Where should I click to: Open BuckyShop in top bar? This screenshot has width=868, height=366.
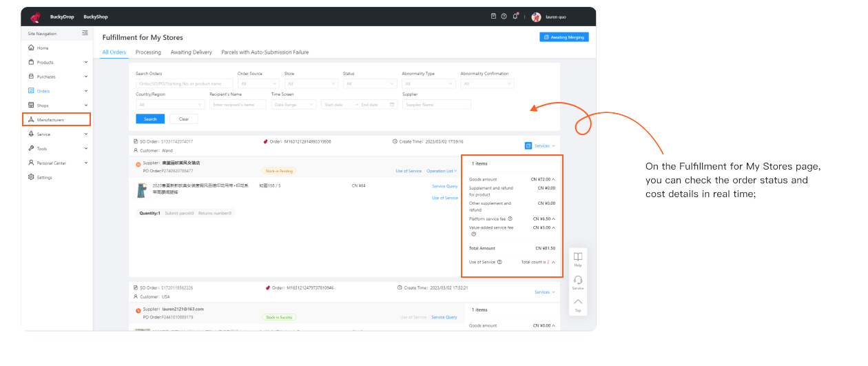[96, 17]
